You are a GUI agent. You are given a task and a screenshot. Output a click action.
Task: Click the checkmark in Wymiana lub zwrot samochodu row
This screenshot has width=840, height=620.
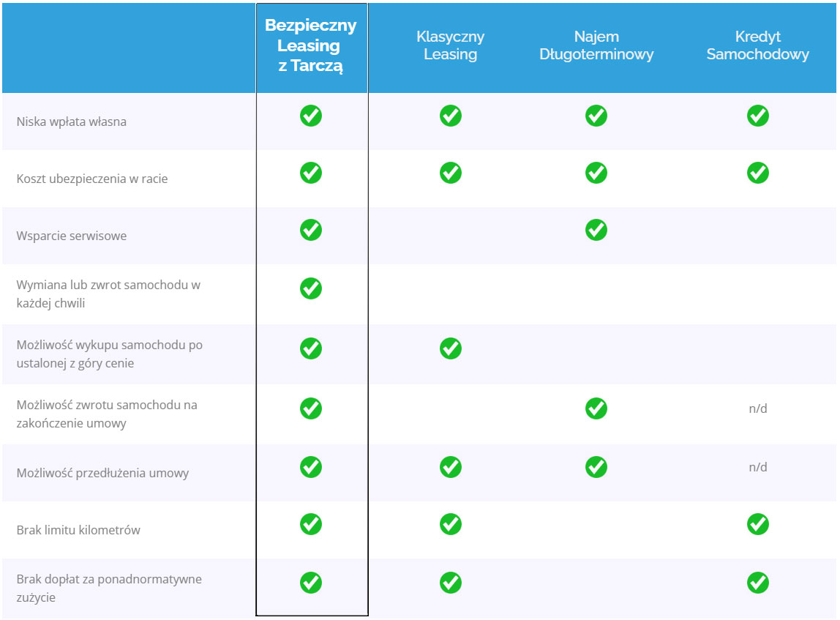pos(311,288)
